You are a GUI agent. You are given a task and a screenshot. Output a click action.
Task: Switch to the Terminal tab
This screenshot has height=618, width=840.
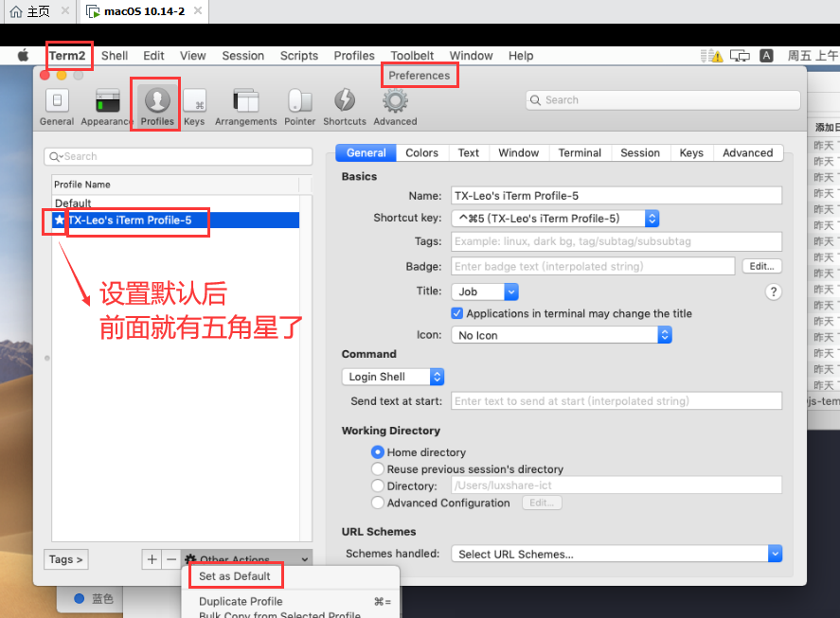580,152
